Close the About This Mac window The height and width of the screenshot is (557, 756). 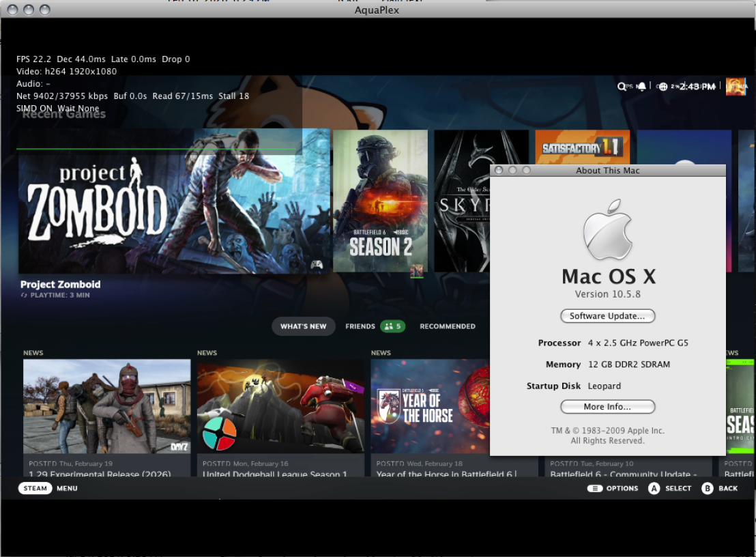point(499,170)
